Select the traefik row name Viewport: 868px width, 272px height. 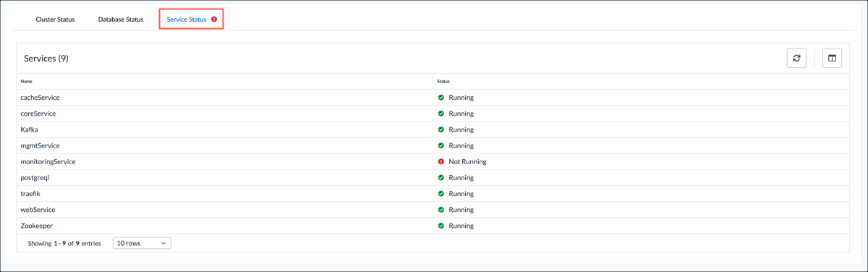[31, 194]
